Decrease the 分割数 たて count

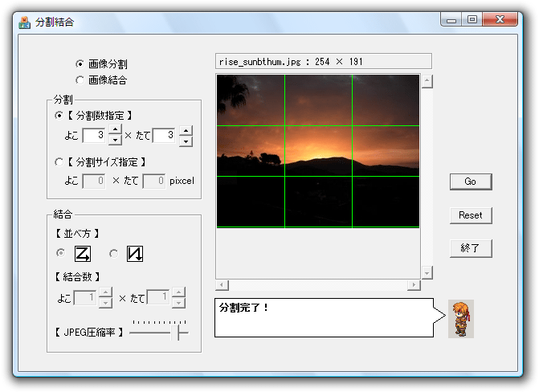[x=186, y=141]
